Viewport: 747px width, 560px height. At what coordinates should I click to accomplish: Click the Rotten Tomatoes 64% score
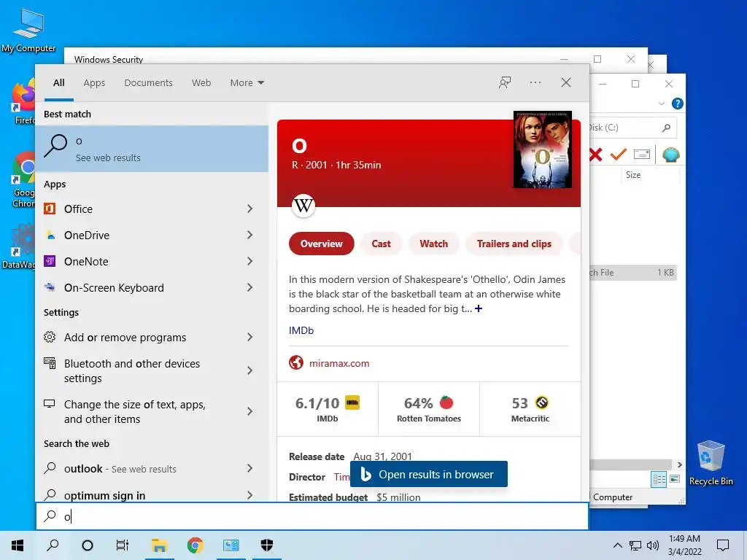click(x=429, y=408)
